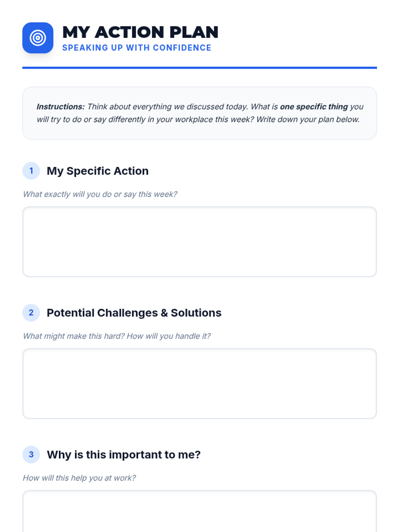Click the number 2 step badge

31,313
